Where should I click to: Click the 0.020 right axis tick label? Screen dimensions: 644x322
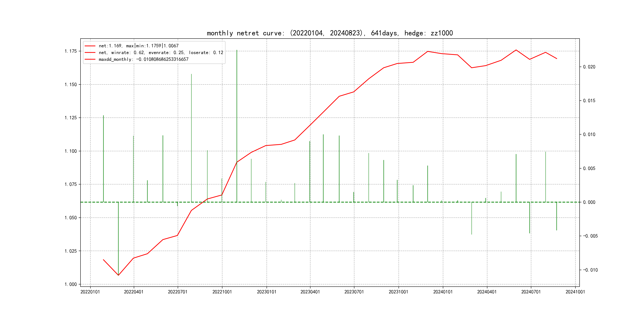tap(589, 67)
